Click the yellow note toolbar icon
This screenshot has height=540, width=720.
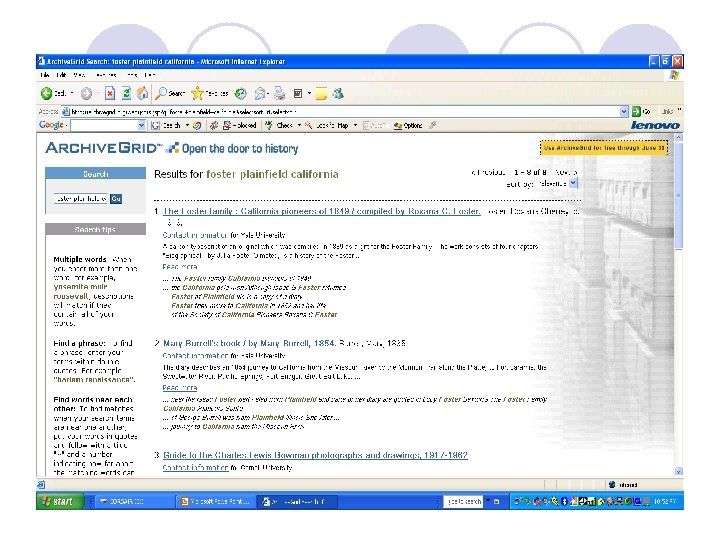321,94
